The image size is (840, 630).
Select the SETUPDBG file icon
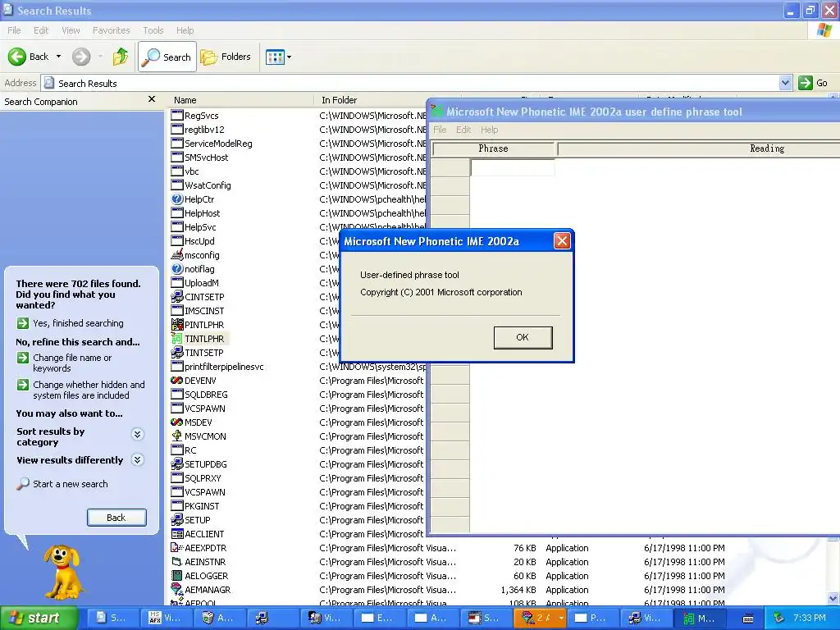tap(177, 463)
